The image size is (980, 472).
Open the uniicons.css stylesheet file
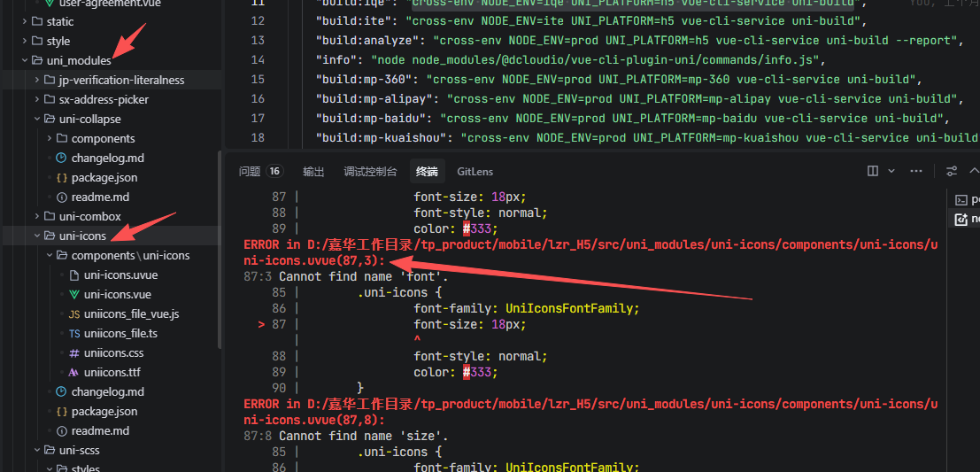click(113, 352)
